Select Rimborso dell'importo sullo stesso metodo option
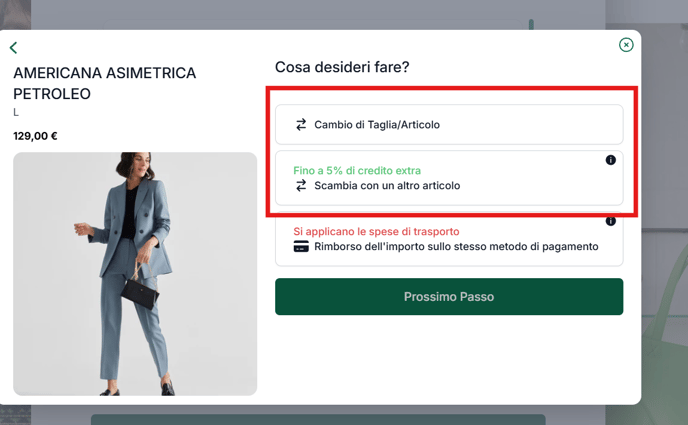 [449, 240]
